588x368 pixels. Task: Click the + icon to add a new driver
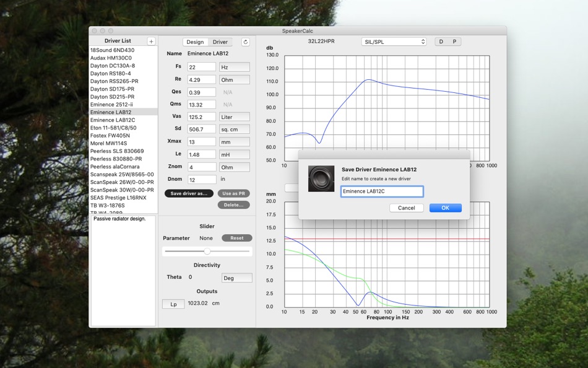click(x=150, y=40)
